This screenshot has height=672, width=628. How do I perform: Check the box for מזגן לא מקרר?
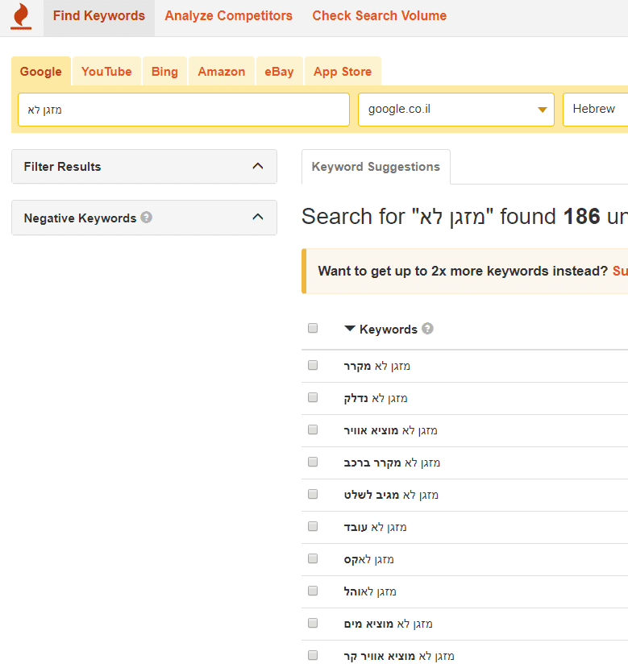313,365
